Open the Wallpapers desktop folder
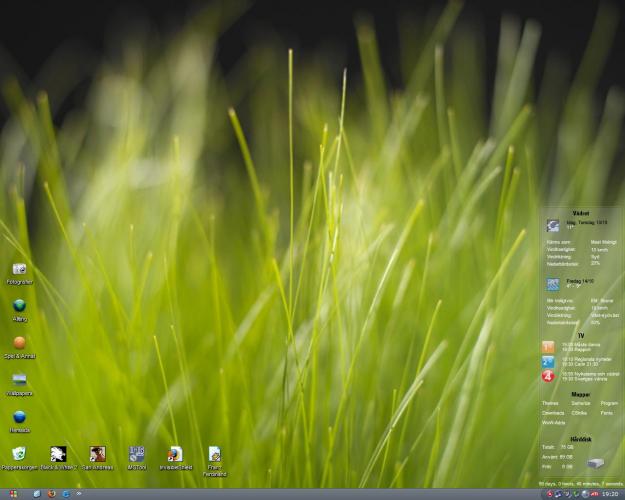Image resolution: width=625 pixels, height=500 pixels. click(19, 380)
